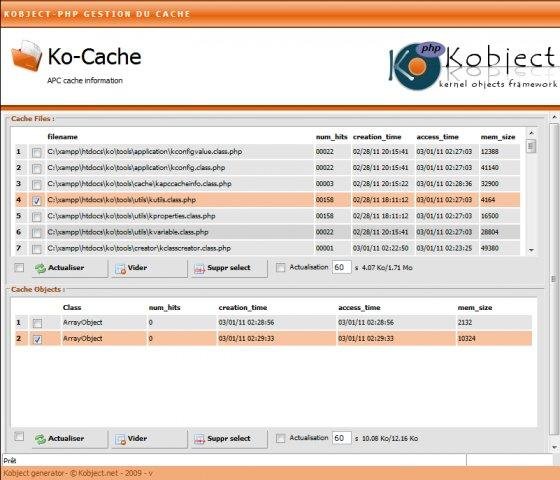Select the kapccacheinfo.class.php file path
560x480 pixels.
[x=139, y=184]
